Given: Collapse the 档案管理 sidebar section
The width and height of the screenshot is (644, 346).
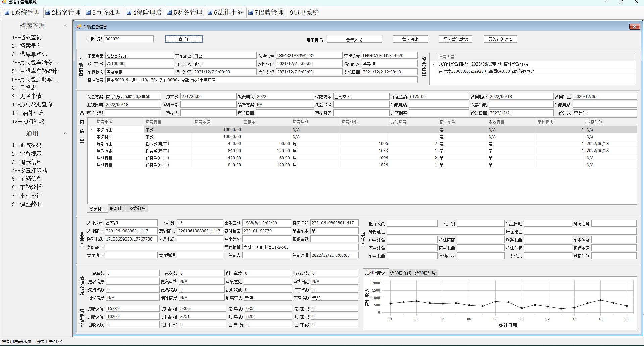Looking at the screenshot, I should pyautogui.click(x=65, y=26).
